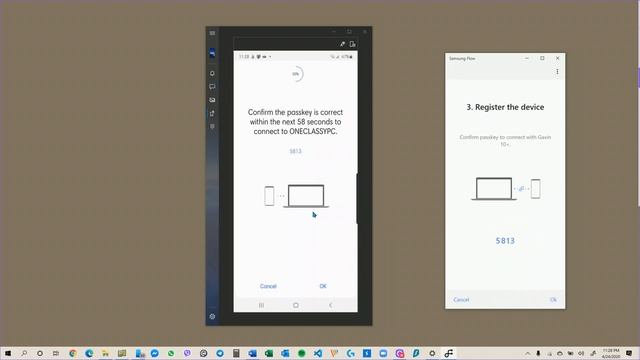Open the three-dot menu in Samsung Flow
Screen dimensions: 640x360
[557, 72]
